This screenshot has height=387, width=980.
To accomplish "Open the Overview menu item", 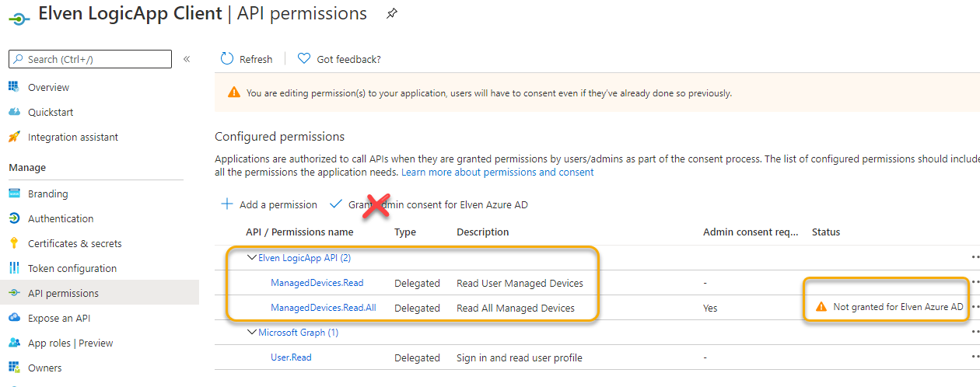I will pos(48,87).
